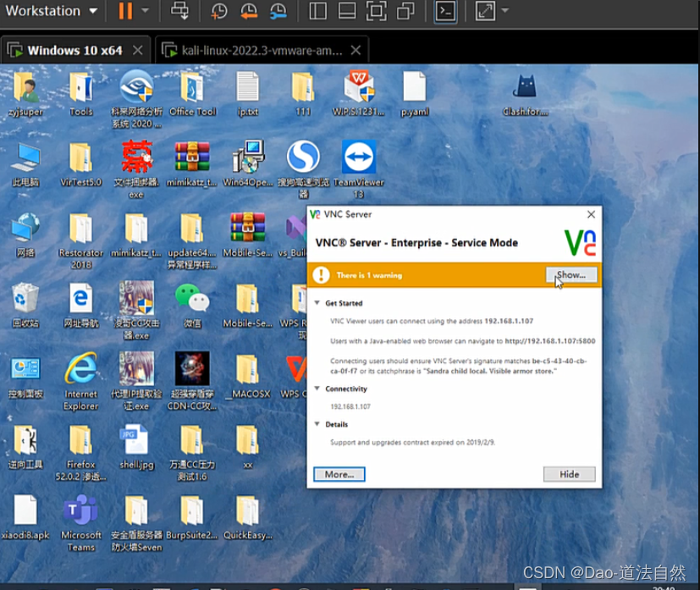This screenshot has height=590, width=700.
Task: Select the BurpSuite2... folder icon
Action: pos(192,518)
